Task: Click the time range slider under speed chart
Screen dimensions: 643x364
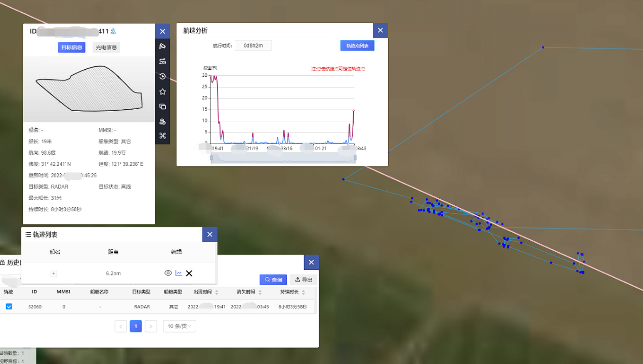Action: pos(283,158)
